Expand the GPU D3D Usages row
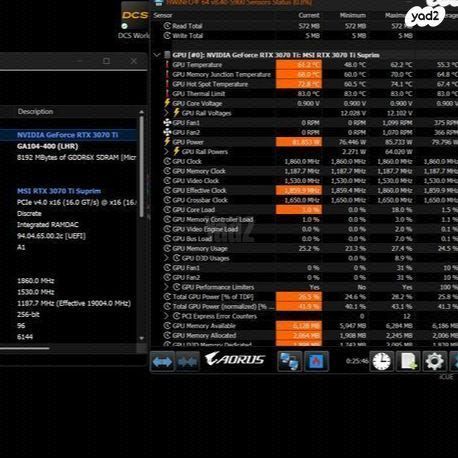458x458 pixels. coord(166,258)
